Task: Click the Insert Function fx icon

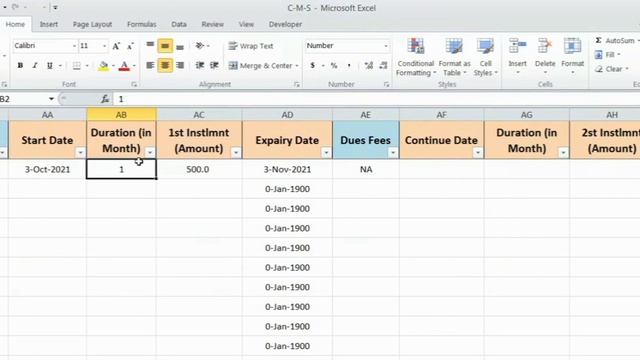Action: 105,99
